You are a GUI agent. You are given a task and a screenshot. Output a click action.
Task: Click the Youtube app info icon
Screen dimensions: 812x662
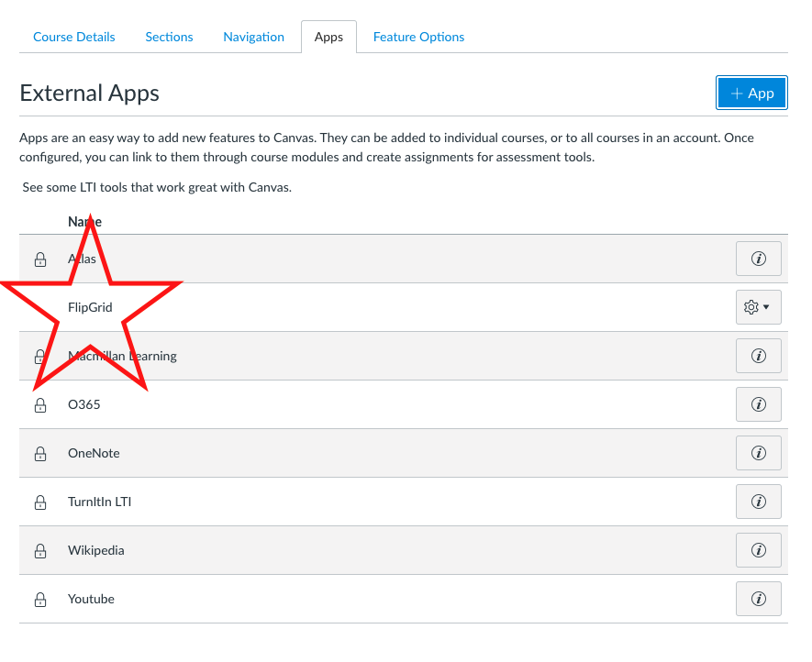(x=758, y=599)
